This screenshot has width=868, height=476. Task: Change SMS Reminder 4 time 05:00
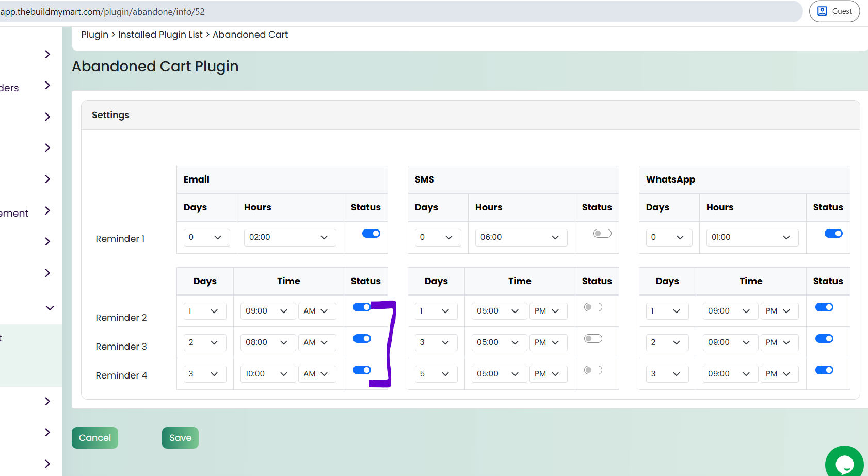[499, 374]
